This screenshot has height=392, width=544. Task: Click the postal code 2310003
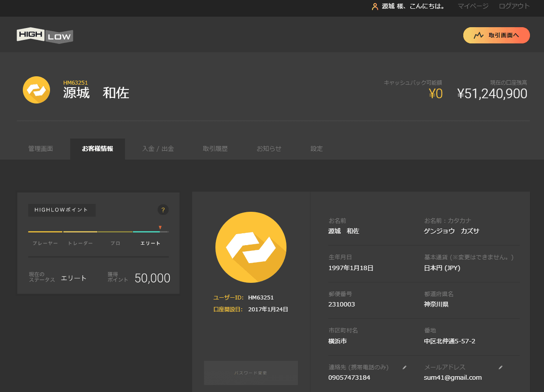pyautogui.click(x=342, y=304)
